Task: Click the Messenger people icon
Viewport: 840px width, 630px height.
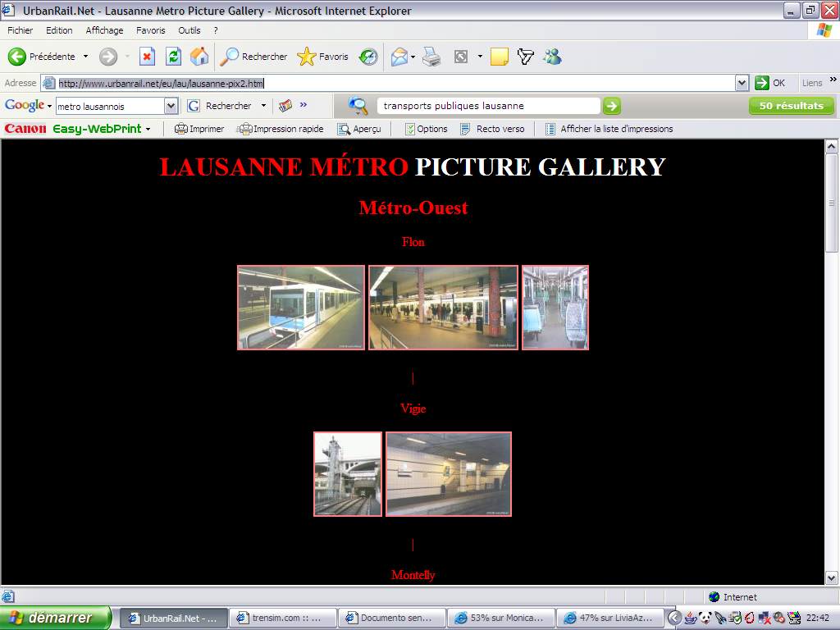Action: pyautogui.click(x=552, y=57)
